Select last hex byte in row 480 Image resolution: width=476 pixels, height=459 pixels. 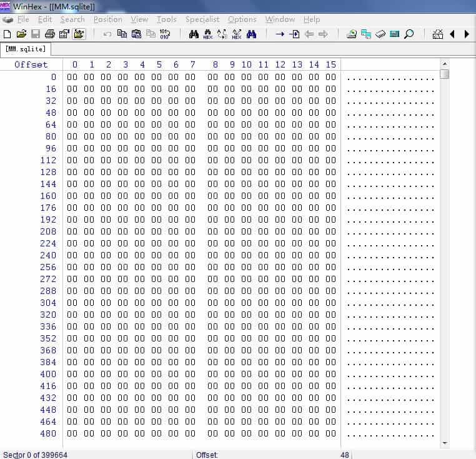point(330,433)
